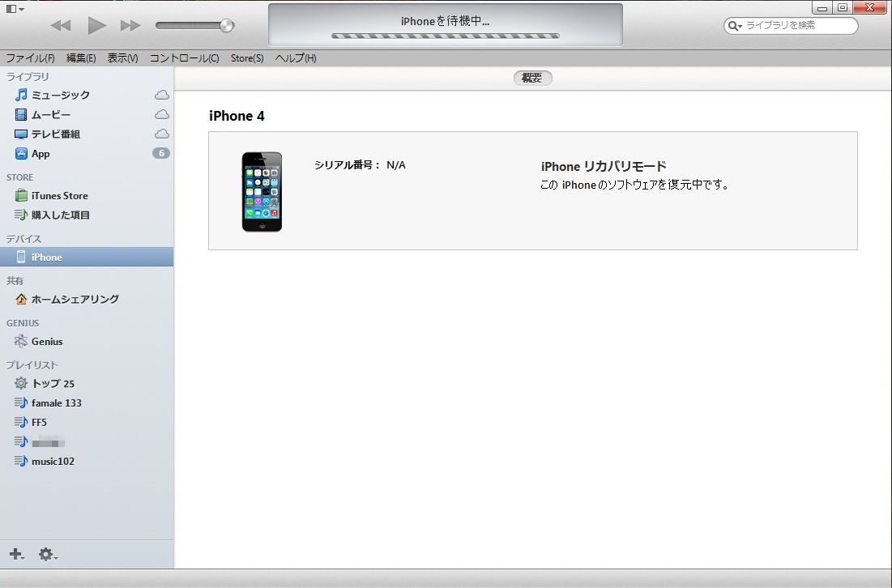Click the iPhone device icon in sidebar
This screenshot has height=588, width=892.
tap(21, 257)
